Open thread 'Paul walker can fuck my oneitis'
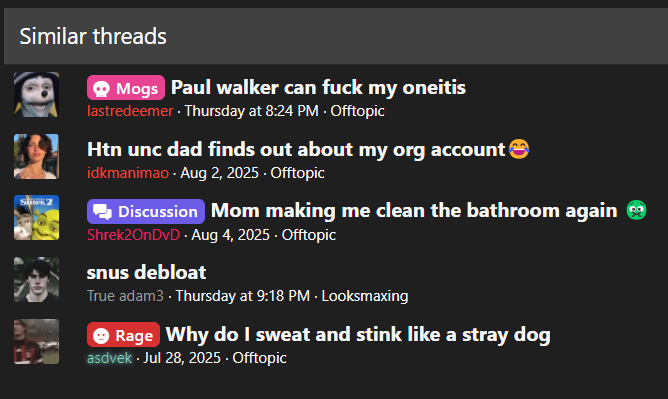 [x=318, y=88]
